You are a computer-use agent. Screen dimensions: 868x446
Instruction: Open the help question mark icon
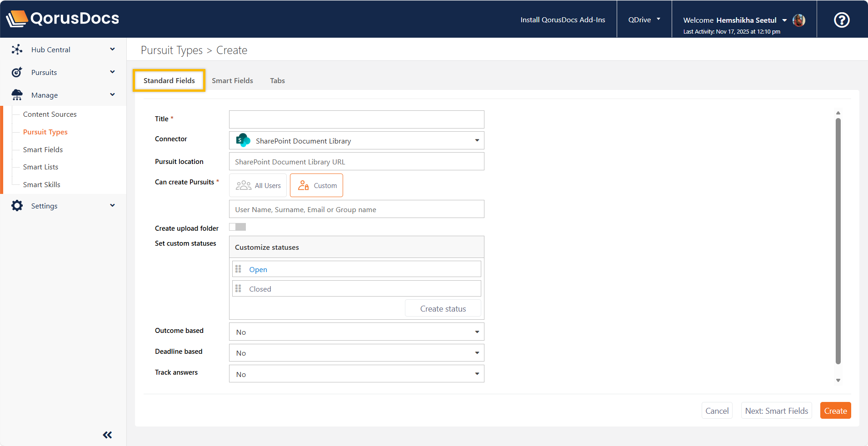[x=842, y=20]
